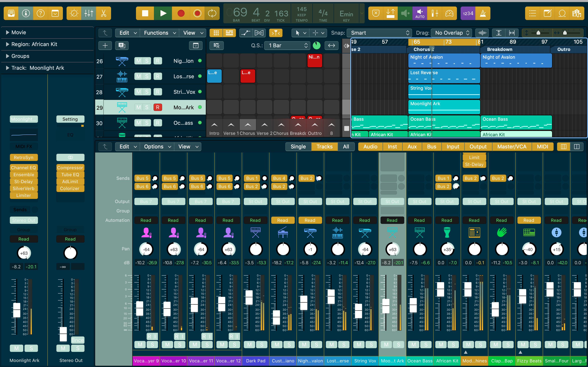Viewport: 588px width, 367px height.
Task: Open the RetroSyn instrument plugin
Action: pos(23,158)
